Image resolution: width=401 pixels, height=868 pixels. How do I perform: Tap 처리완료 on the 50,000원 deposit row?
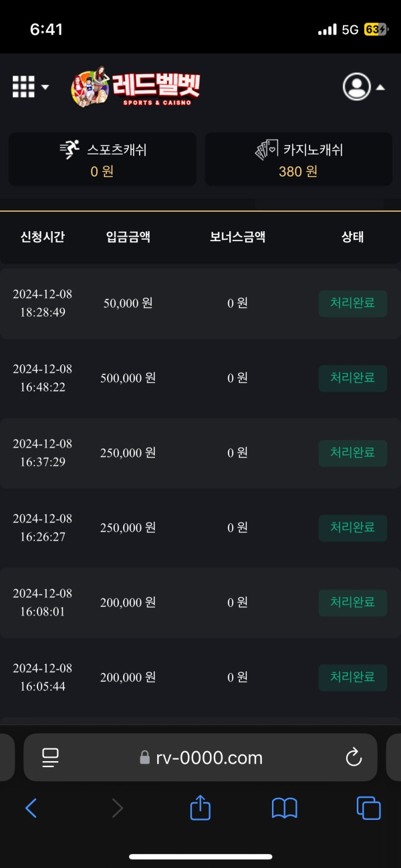click(x=352, y=303)
